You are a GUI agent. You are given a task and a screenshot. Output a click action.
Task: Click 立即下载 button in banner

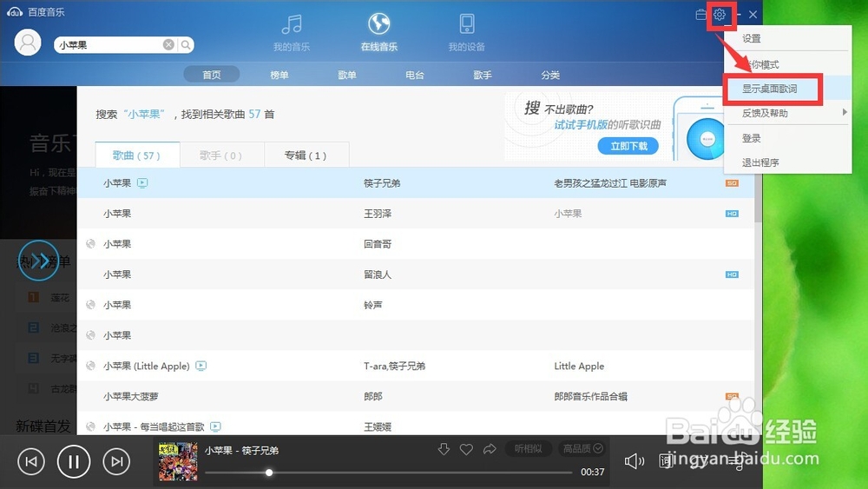pos(628,146)
